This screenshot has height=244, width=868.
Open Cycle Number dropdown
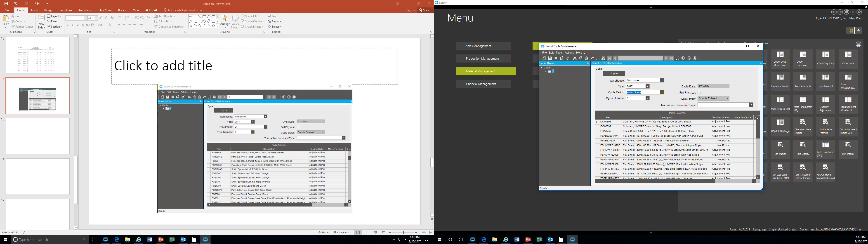coord(647,98)
